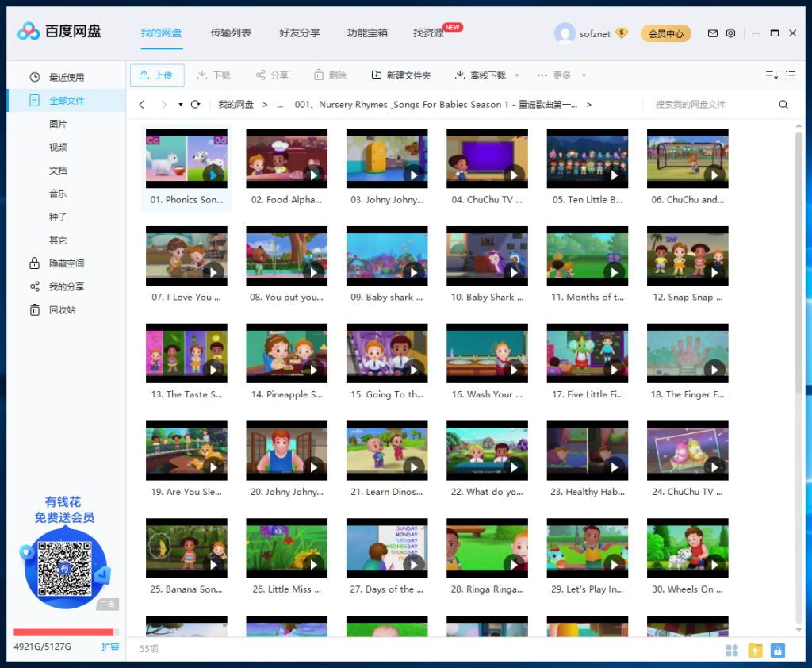Click the grid layout icon in status bar

pos(732,651)
